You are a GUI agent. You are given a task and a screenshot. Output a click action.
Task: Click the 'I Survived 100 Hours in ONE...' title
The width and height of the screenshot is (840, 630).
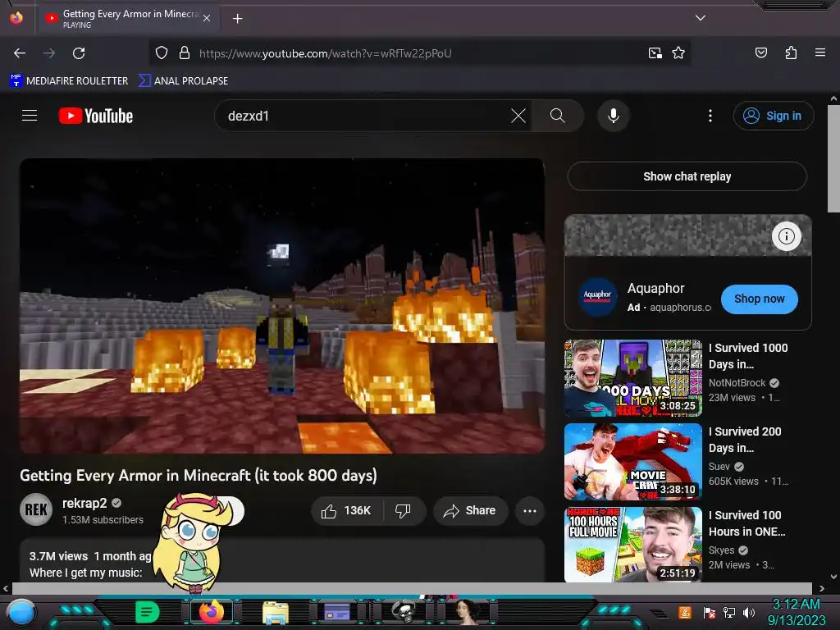click(746, 523)
